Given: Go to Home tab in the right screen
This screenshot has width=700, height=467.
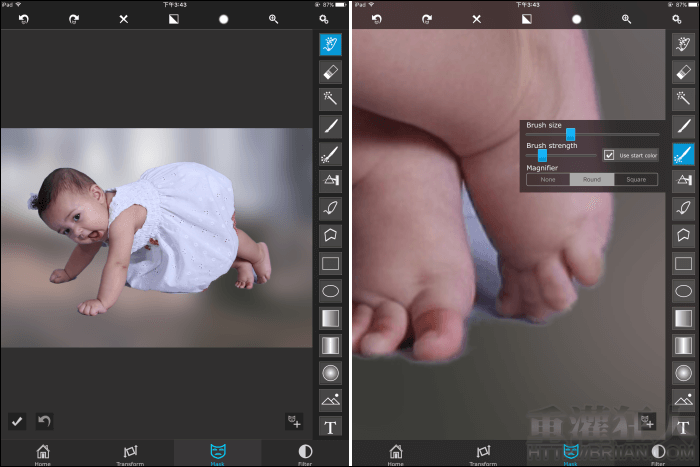Looking at the screenshot, I should (396, 453).
